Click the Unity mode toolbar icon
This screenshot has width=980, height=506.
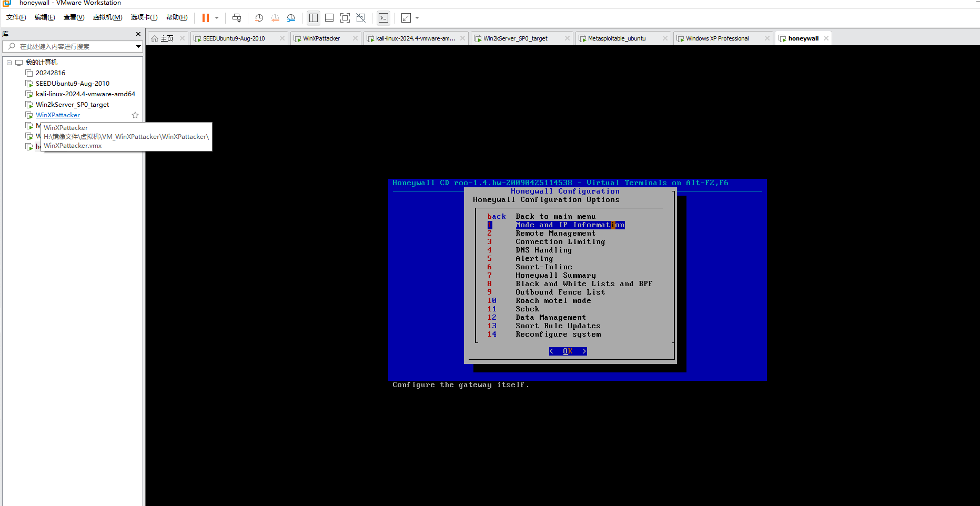tap(361, 18)
